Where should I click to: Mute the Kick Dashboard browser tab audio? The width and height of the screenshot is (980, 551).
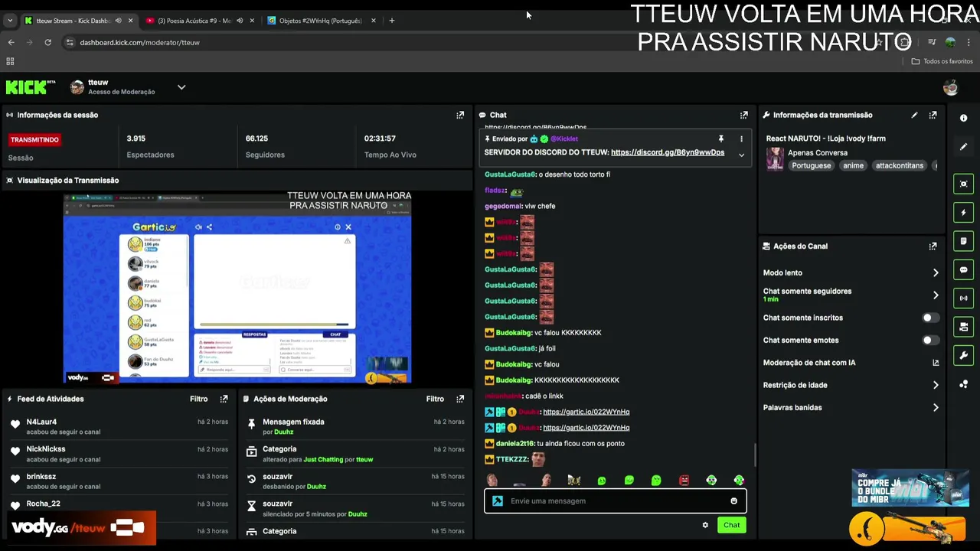pos(118,21)
